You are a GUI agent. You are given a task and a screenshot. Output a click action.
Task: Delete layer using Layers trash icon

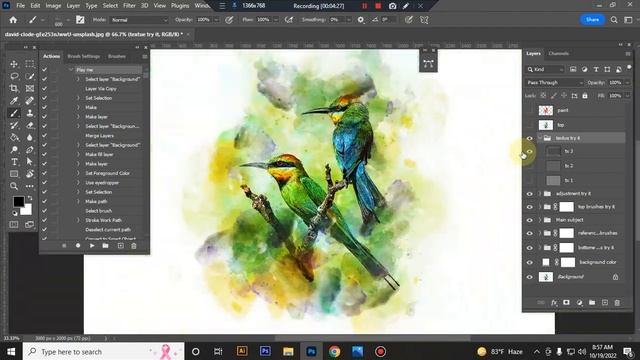617,302
